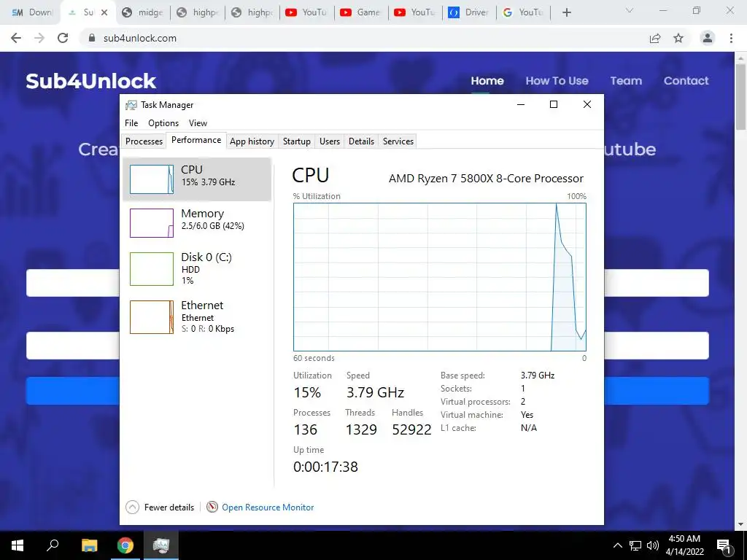This screenshot has height=560, width=747.
Task: Switch to the Users tab
Action: pos(329,141)
